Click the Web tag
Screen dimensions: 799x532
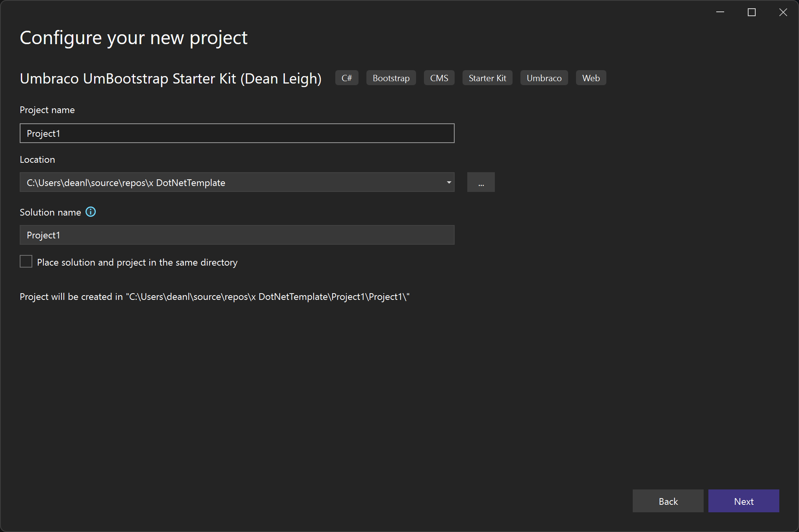pyautogui.click(x=591, y=78)
